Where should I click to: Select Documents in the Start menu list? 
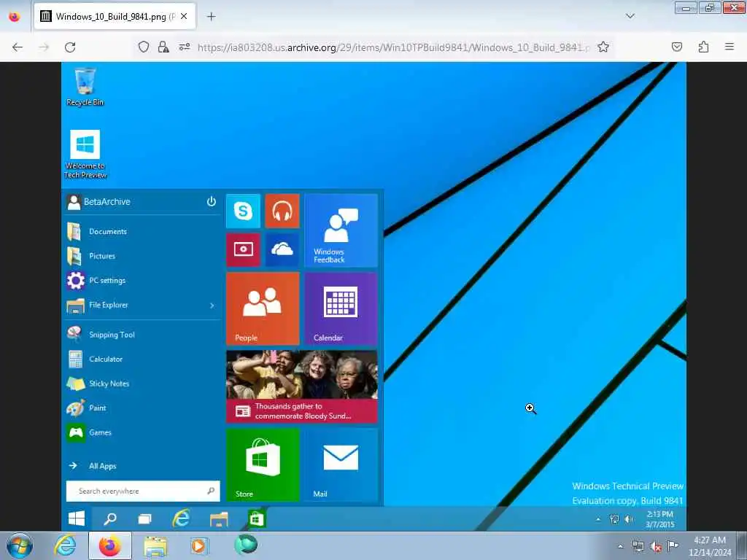(x=142, y=231)
